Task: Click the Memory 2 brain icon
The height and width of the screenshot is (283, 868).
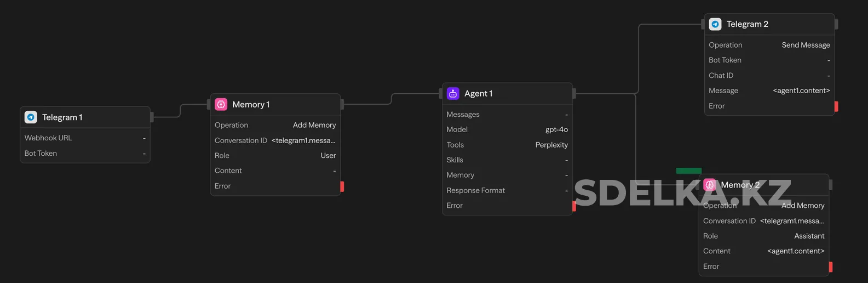Action: click(710, 185)
